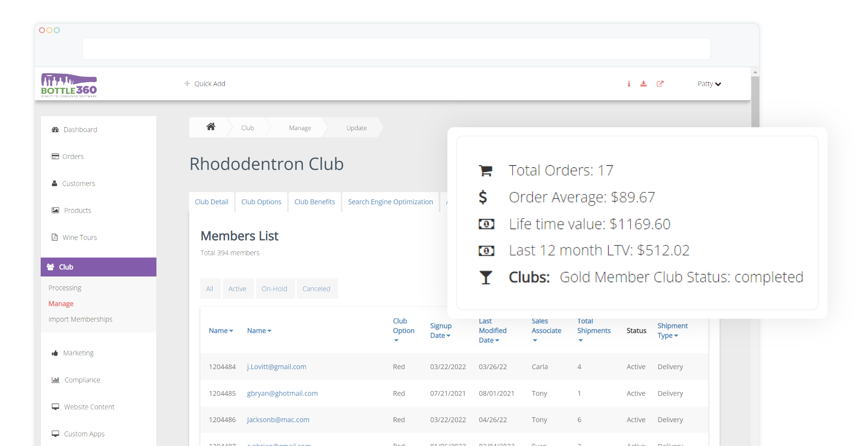Click the Custom Apps monitor icon
Viewport: 868px width, 446px height.
[55, 434]
